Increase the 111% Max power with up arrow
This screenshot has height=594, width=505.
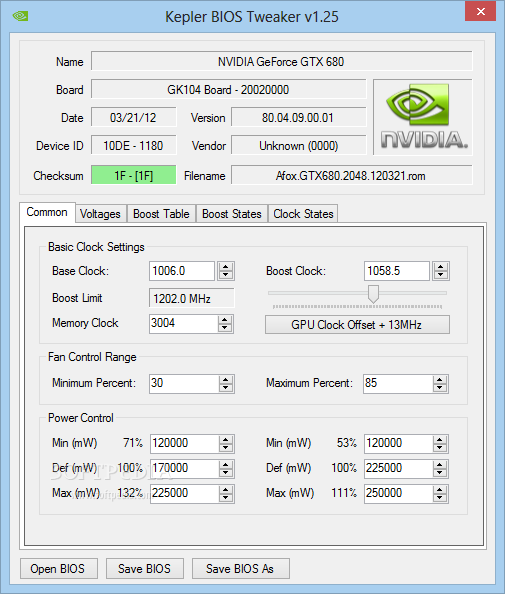(440, 490)
